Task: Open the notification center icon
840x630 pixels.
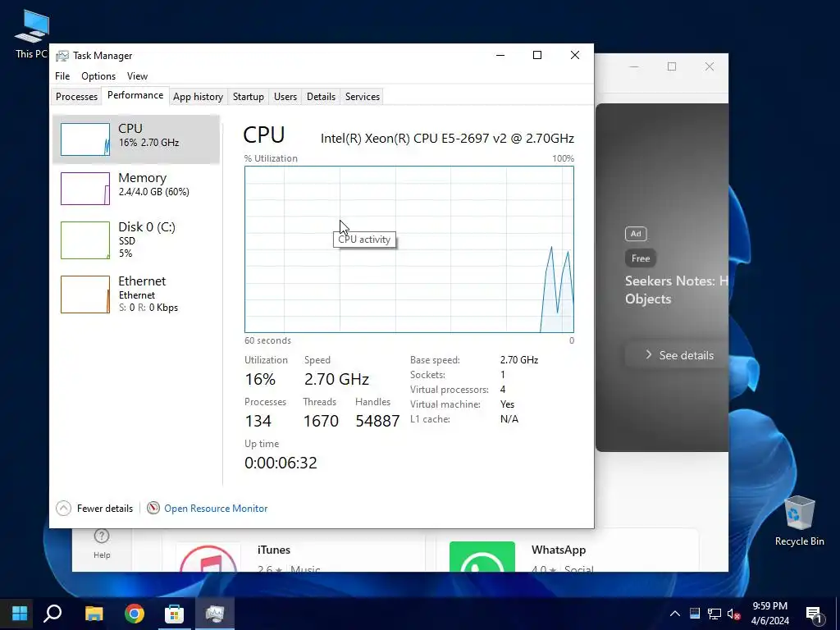Action: (x=814, y=614)
